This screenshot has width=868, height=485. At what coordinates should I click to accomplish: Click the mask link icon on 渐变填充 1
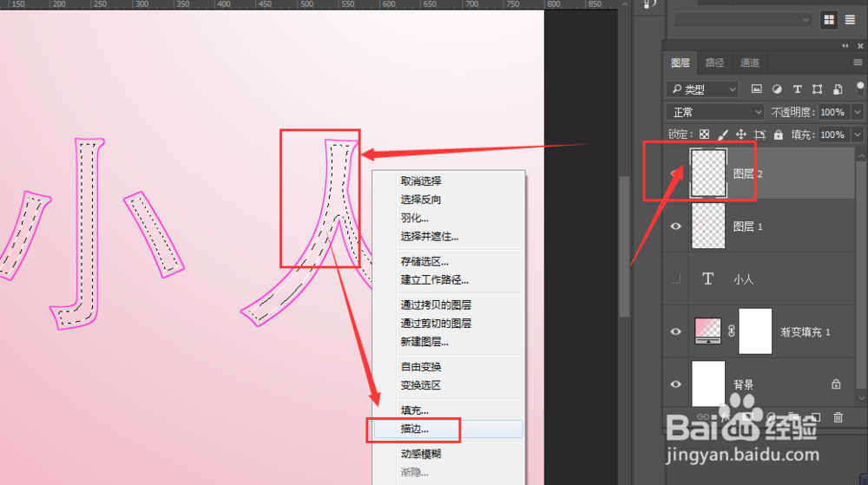point(731,331)
